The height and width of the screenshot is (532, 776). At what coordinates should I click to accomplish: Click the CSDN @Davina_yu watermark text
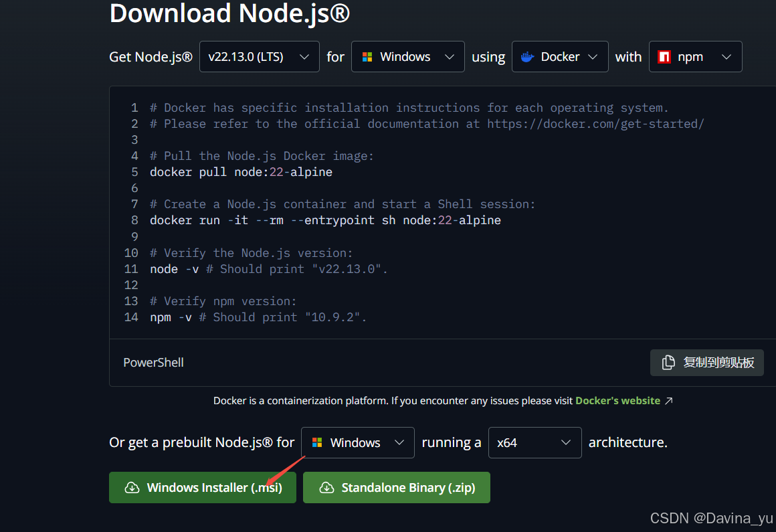click(710, 518)
